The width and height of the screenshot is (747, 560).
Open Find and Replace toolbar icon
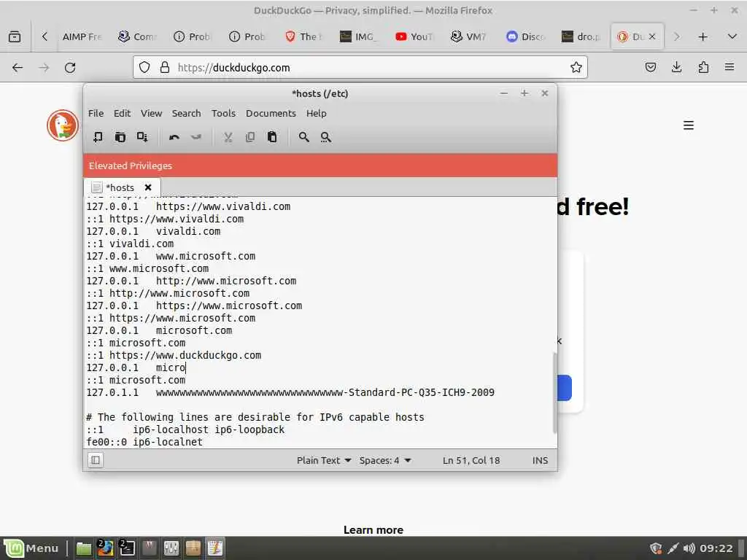tap(326, 137)
